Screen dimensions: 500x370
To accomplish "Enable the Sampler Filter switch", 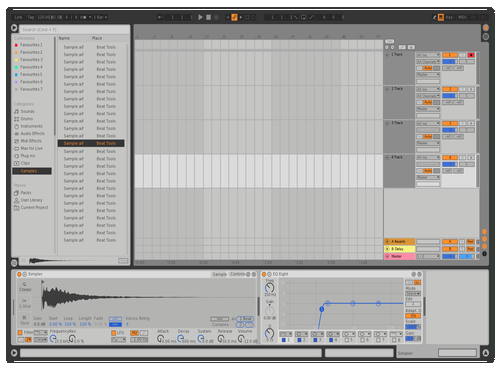I will click(20, 332).
